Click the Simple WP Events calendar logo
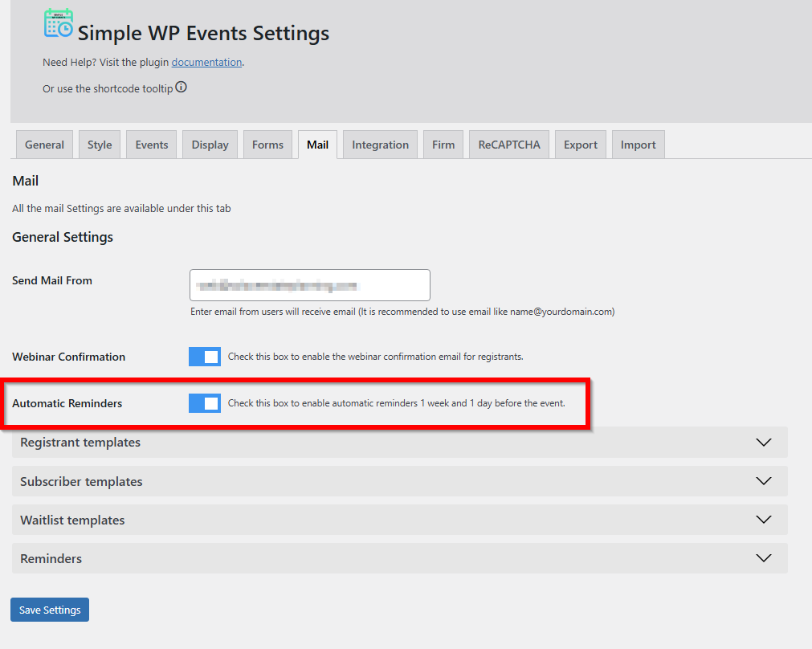The width and height of the screenshot is (812, 649). [58, 22]
